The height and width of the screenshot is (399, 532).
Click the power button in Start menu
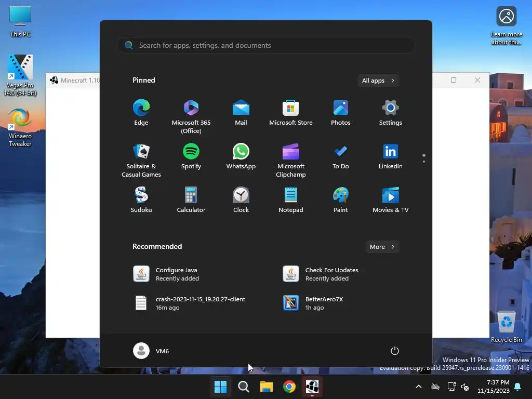click(395, 351)
